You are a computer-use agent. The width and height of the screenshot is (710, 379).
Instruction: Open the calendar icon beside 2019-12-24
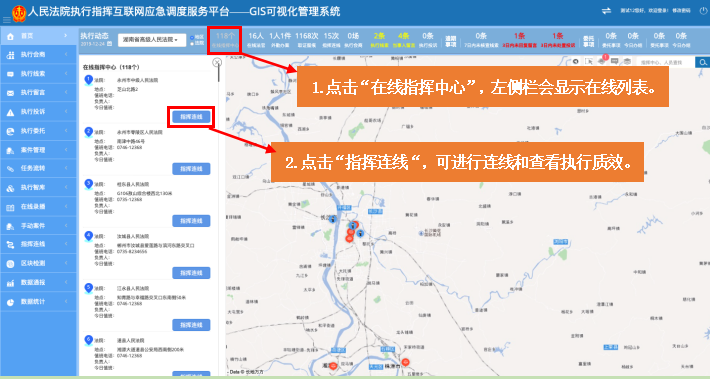click(x=109, y=44)
